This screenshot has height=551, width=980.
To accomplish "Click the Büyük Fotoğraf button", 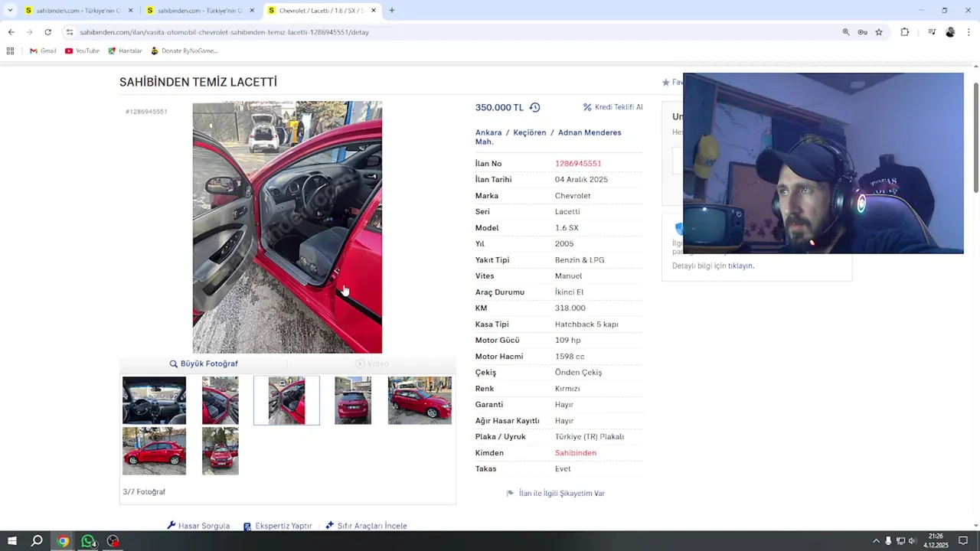I will coord(204,364).
